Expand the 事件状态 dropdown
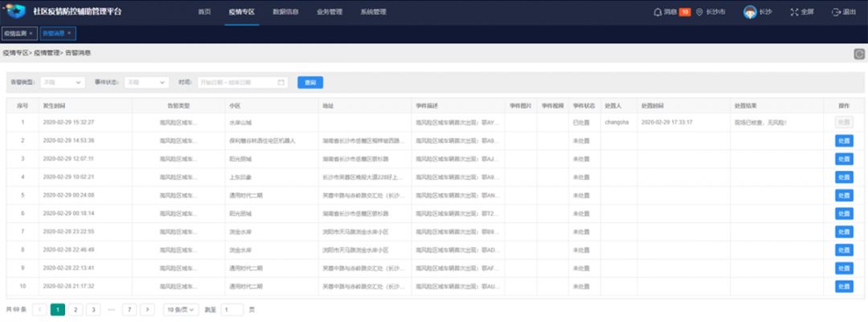Image resolution: width=868 pixels, height=322 pixels. coord(147,82)
